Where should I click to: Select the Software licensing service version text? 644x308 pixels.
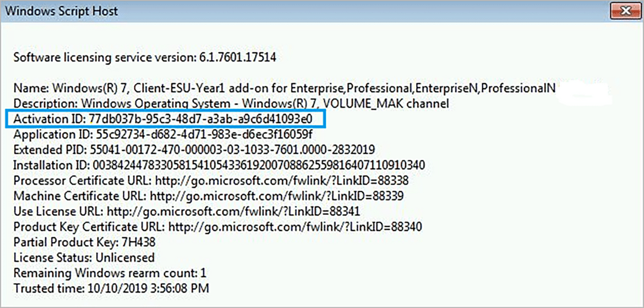click(145, 57)
